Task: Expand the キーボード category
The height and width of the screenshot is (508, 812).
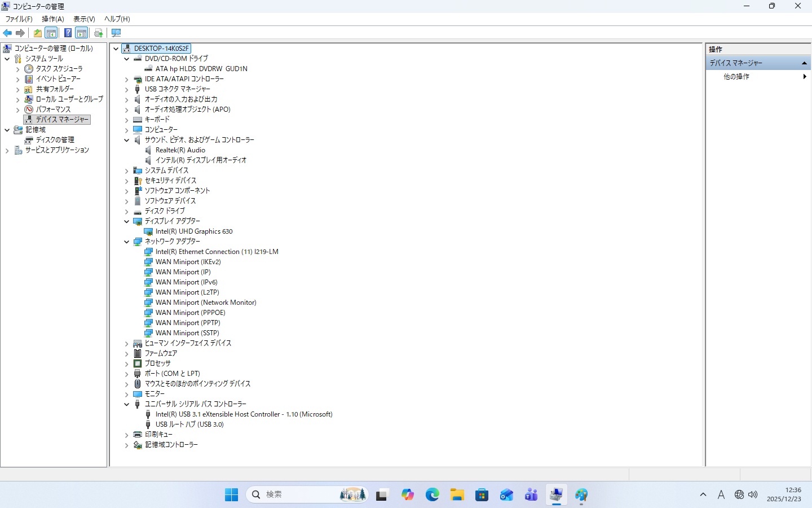Action: click(127, 120)
